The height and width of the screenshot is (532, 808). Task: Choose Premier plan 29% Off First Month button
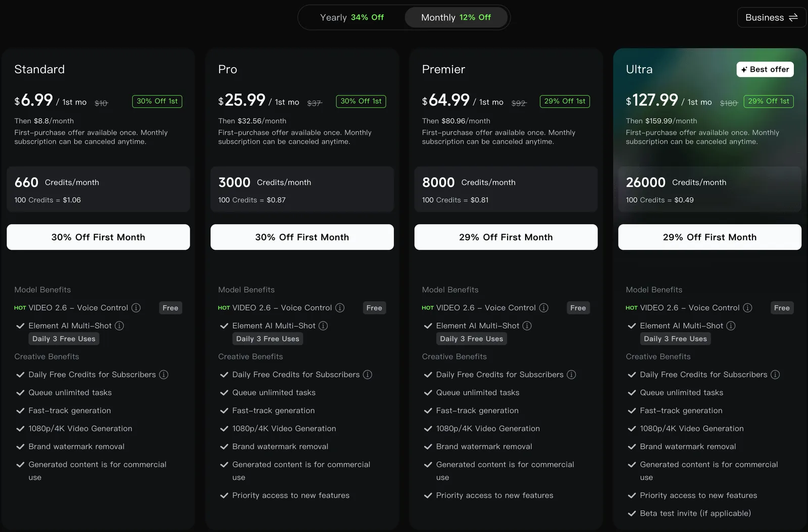click(506, 237)
